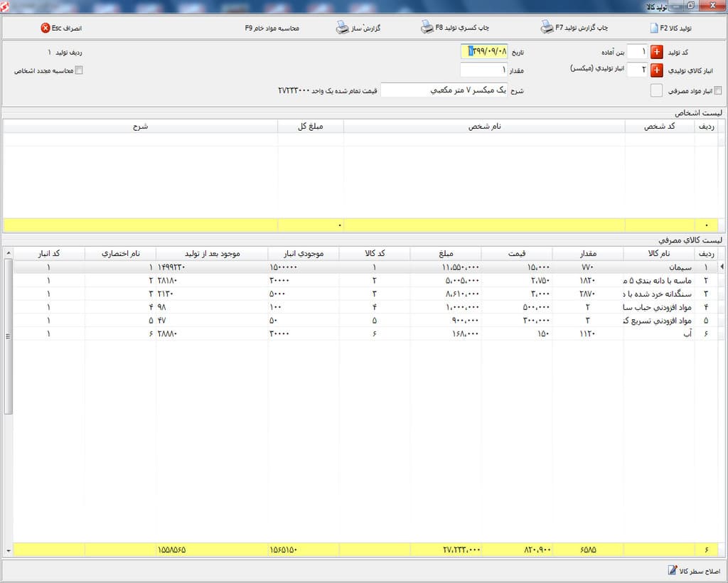This screenshot has width=728, height=583.
Task: Close the تولید کالا window
Action: (x=714, y=6)
